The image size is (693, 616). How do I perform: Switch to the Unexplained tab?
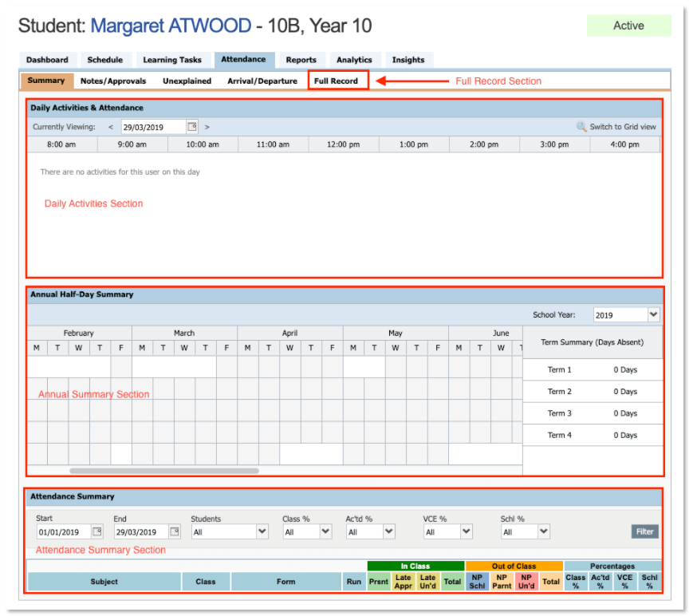point(187,81)
